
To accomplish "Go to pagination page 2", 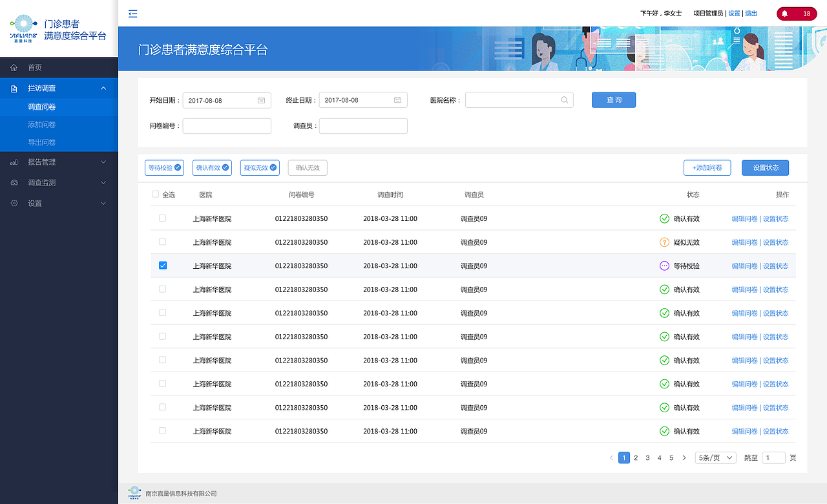I will [636, 458].
